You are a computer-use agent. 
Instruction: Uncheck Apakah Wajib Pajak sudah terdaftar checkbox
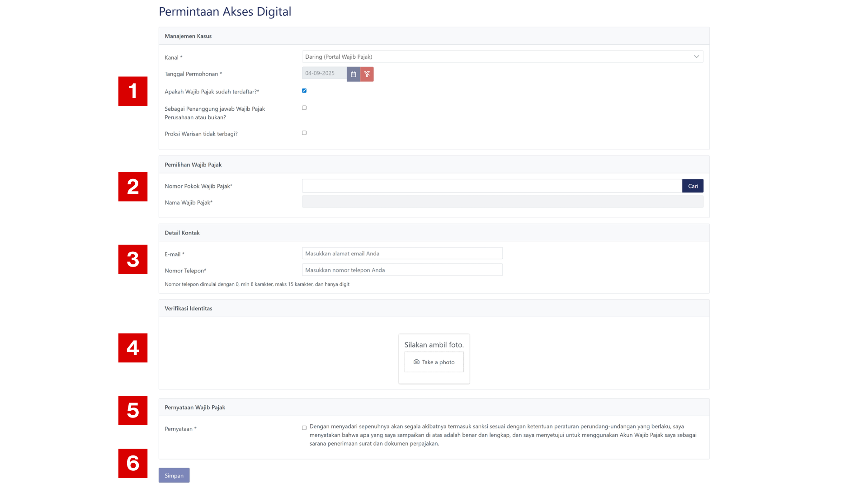click(304, 91)
